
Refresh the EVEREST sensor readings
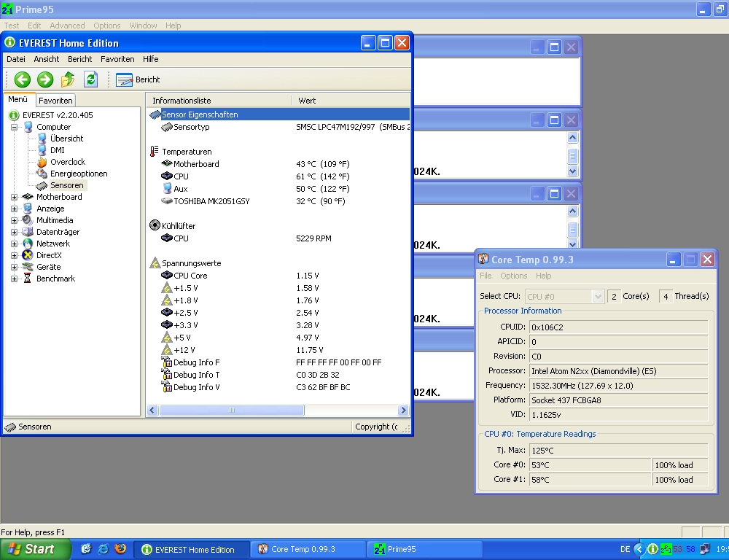tap(90, 79)
